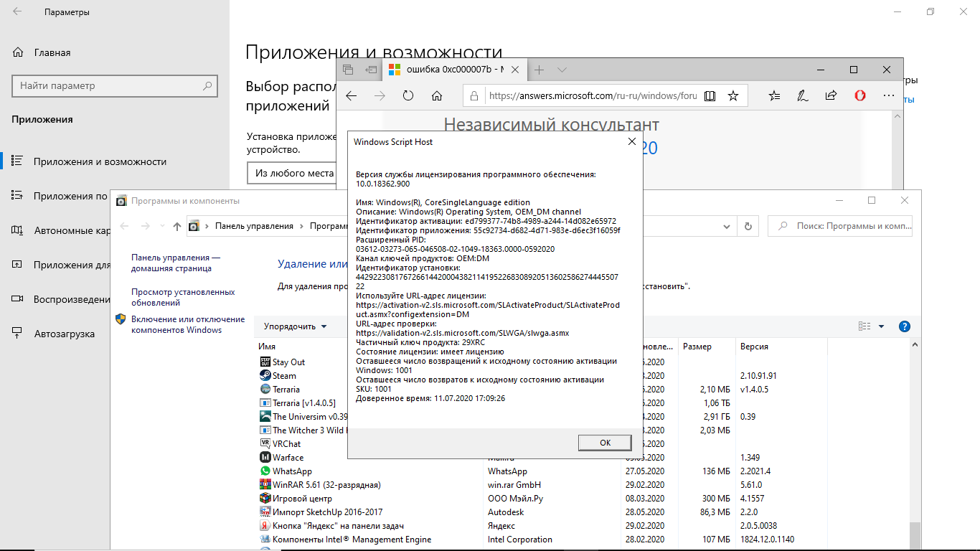Close the Windows Script Host dialog
Viewport: 980px width, 551px height.
click(x=631, y=141)
